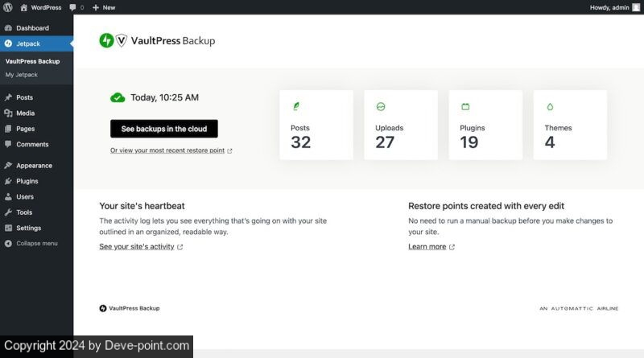The image size is (644, 358).
Task: Click the admin user avatar
Action: 636,7
